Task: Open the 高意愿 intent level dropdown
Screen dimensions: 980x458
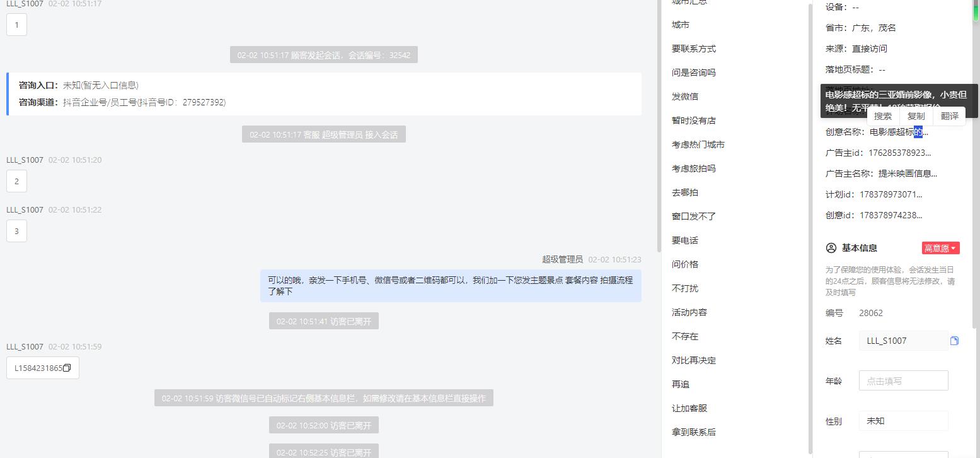Action: click(940, 248)
